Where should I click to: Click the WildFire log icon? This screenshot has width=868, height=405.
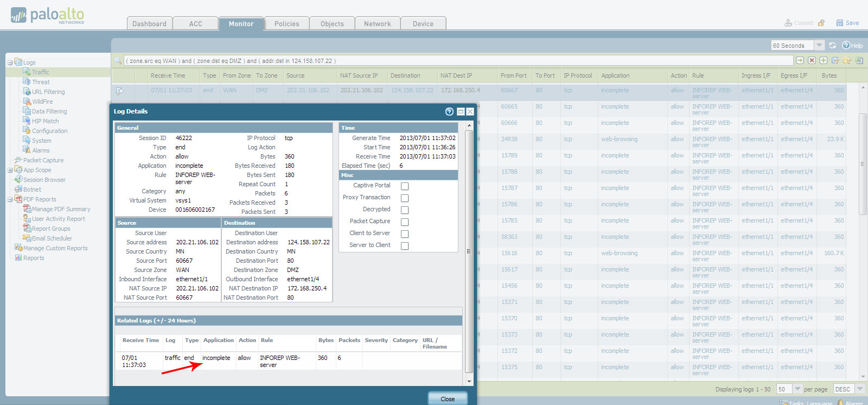pyautogui.click(x=27, y=101)
